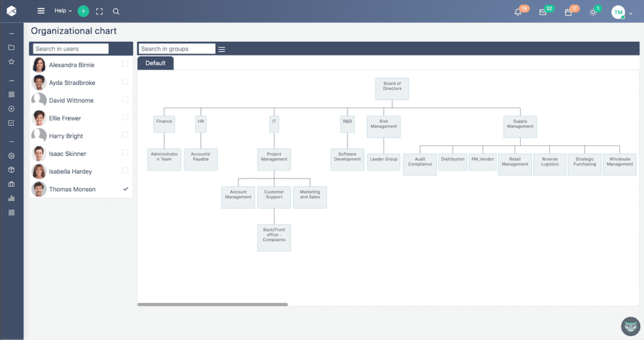Click the horizontal chart scrollbar
The height and width of the screenshot is (340, 644).
point(213,305)
